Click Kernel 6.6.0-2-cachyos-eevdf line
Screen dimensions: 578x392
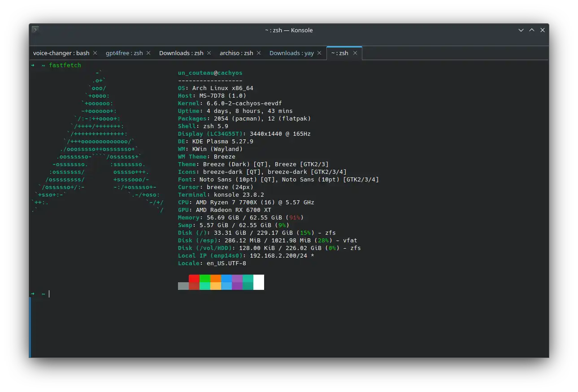(230, 103)
